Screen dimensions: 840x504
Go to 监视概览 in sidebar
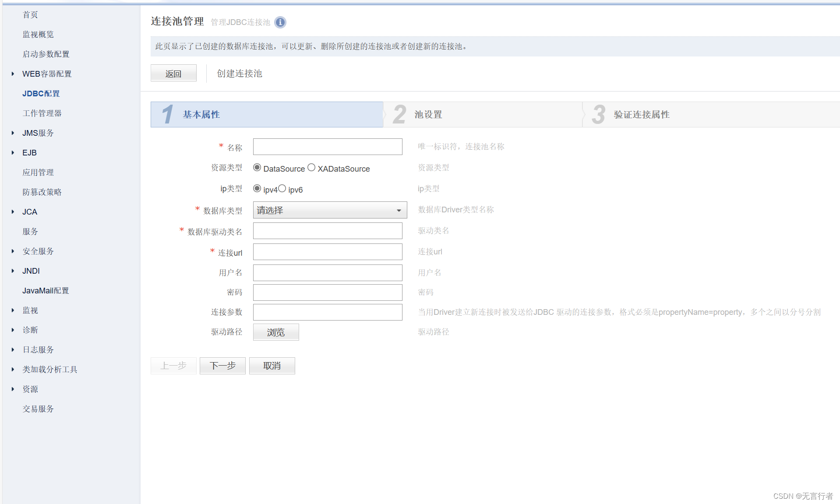pos(38,35)
